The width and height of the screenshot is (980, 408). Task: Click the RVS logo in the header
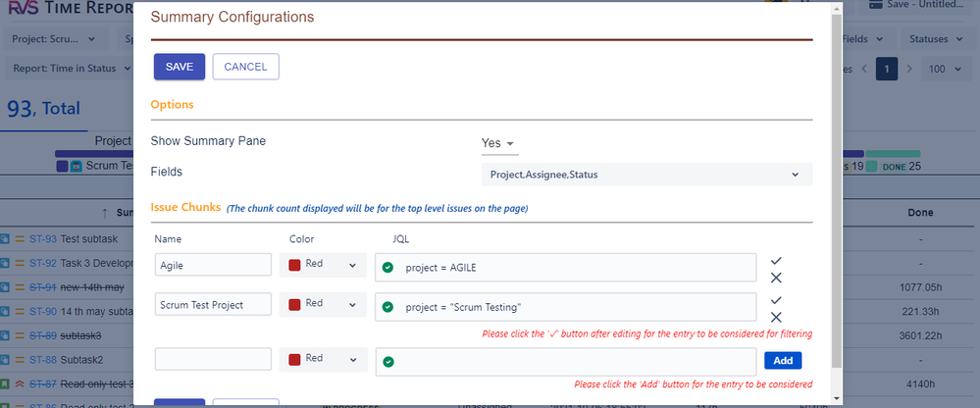[24, 9]
